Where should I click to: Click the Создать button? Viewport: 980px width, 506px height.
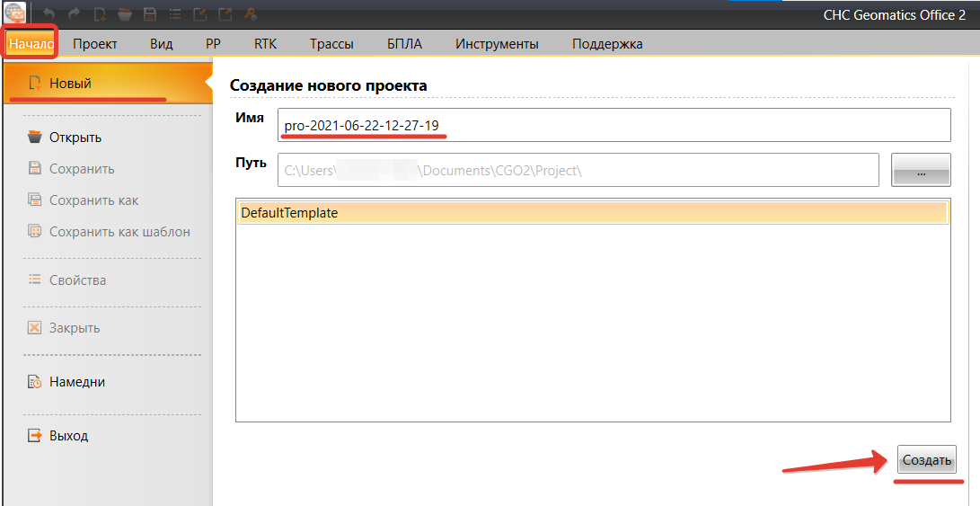coord(927,460)
